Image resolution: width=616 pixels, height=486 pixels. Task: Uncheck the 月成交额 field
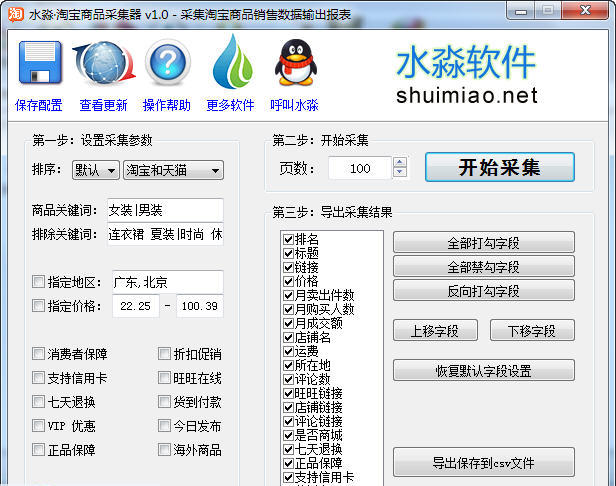(x=288, y=323)
